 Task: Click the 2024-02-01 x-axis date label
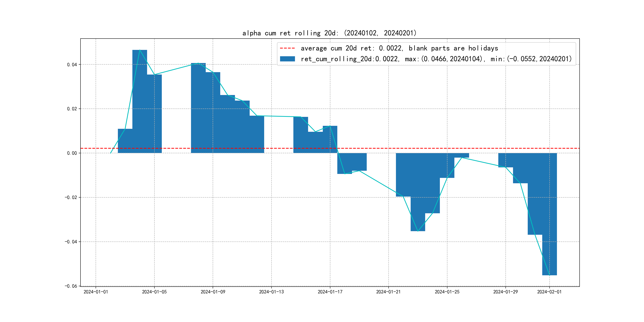549,292
